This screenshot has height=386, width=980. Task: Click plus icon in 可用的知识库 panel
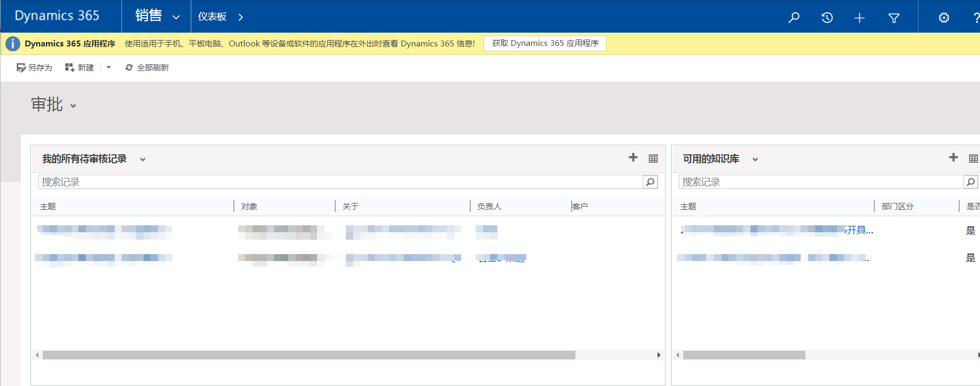click(953, 157)
